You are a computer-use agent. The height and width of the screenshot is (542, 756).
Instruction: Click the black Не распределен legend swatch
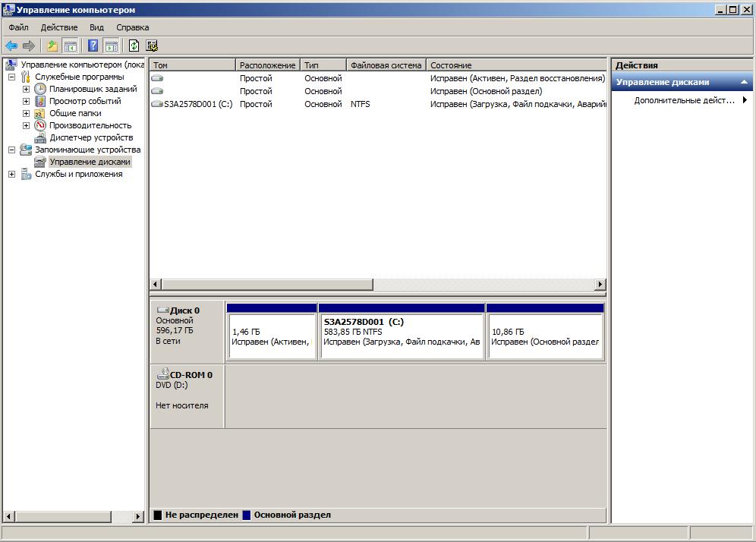[x=158, y=515]
